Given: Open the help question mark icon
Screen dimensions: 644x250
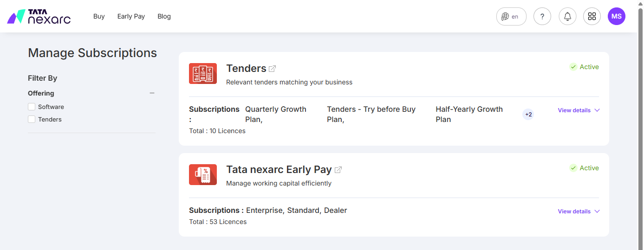Looking at the screenshot, I should [542, 16].
